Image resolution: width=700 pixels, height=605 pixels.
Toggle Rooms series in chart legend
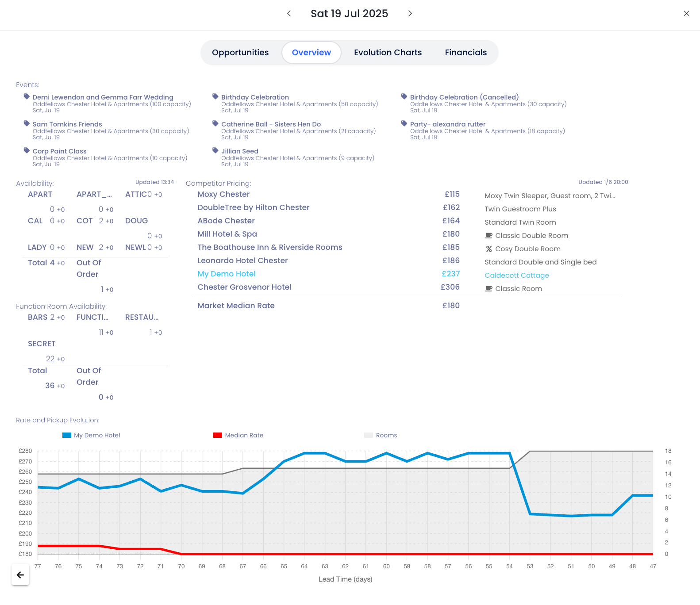coord(381,435)
